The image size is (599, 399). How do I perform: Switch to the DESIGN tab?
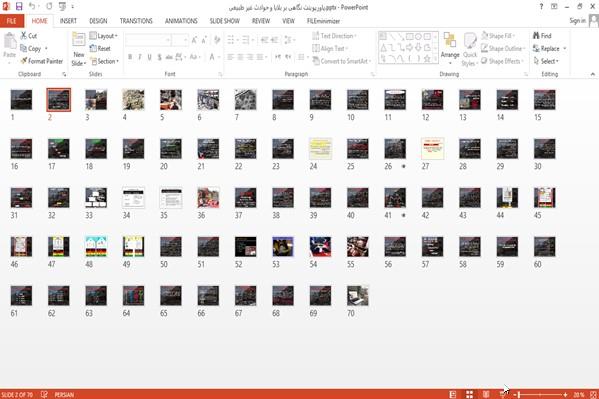(98, 21)
